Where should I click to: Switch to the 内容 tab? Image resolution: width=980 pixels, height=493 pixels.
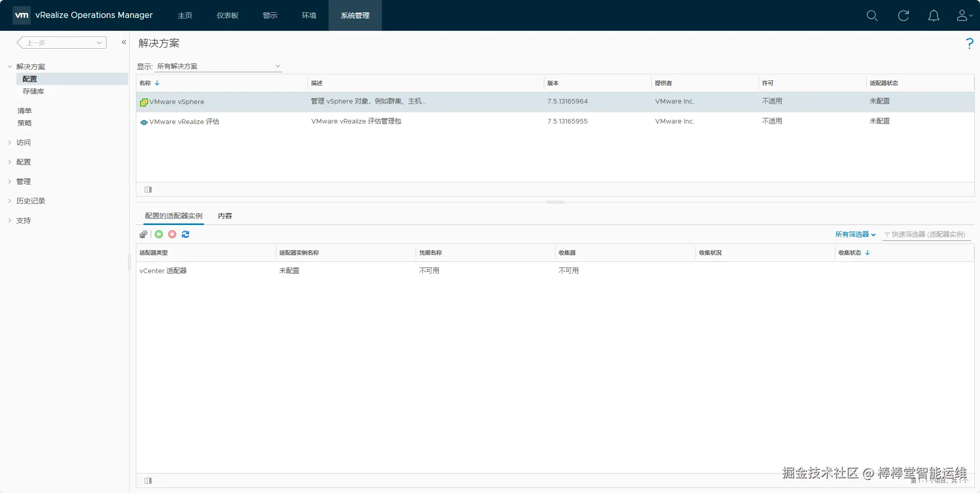tap(225, 216)
